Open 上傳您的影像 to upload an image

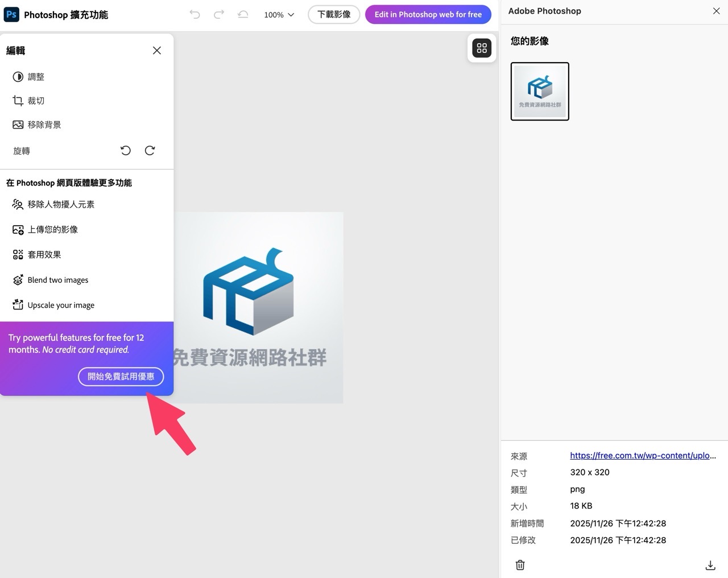coord(53,229)
